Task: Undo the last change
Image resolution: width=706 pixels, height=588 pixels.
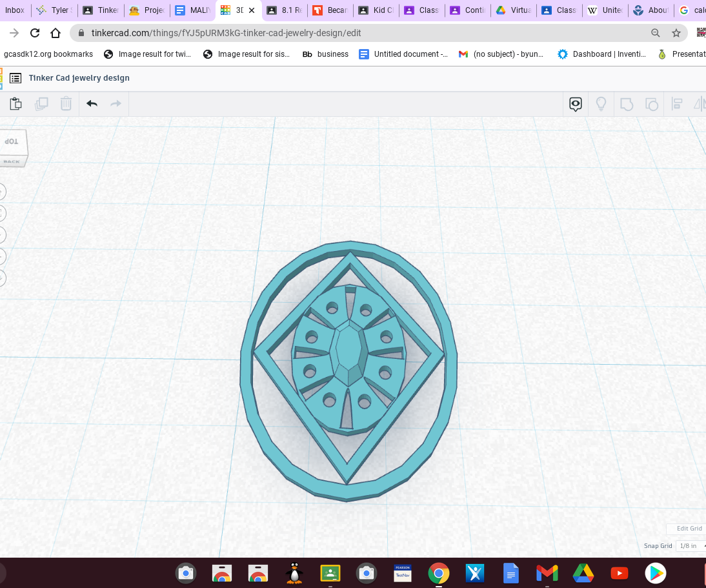Action: (x=91, y=103)
